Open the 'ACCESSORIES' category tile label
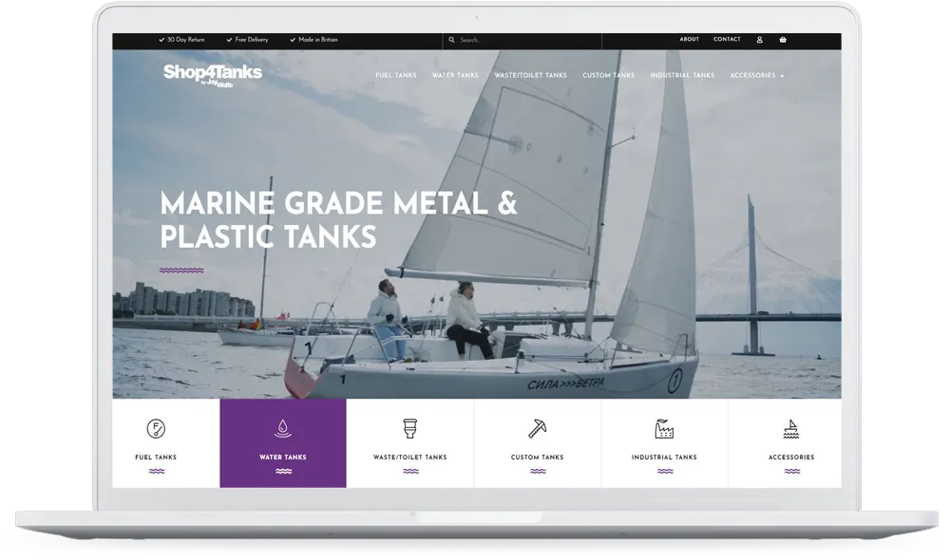 coord(791,457)
